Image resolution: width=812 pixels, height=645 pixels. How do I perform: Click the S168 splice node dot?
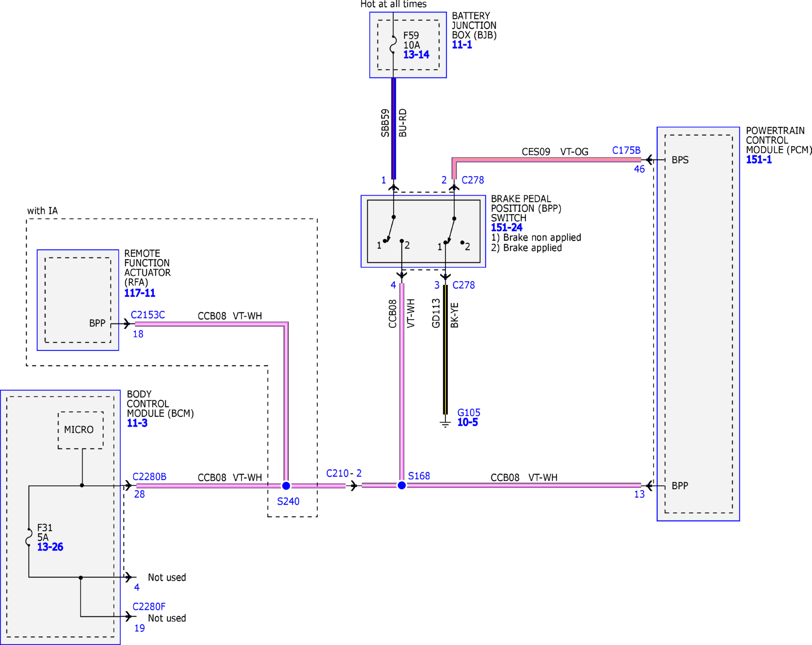tap(401, 485)
